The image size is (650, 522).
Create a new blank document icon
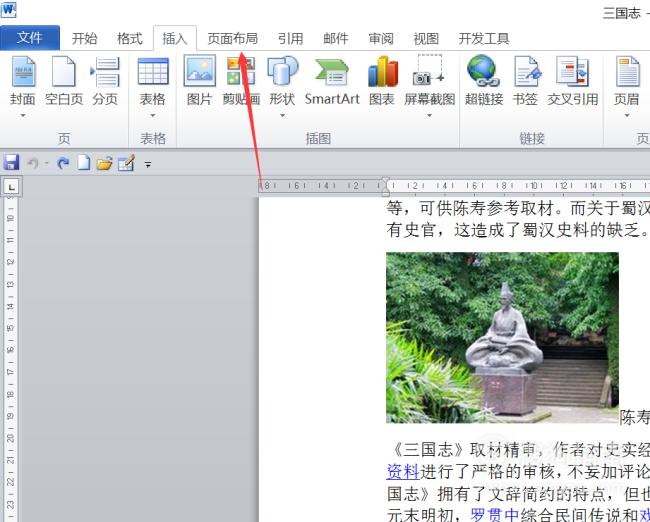point(84,163)
